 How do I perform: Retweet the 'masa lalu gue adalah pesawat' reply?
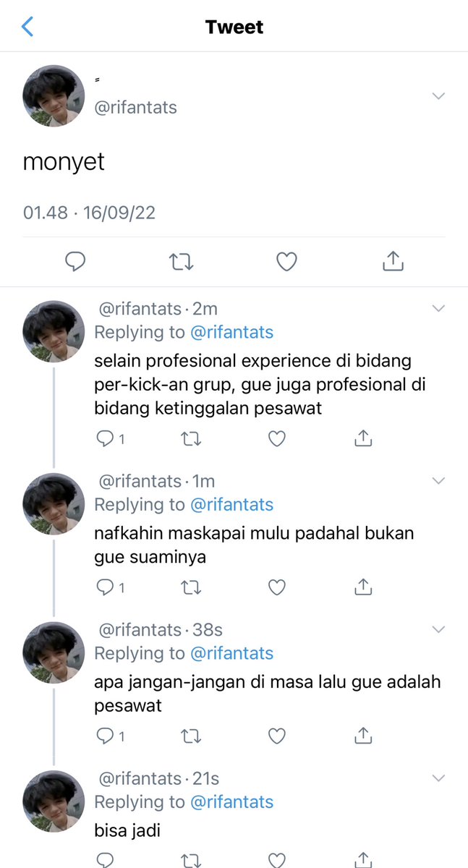point(191,736)
